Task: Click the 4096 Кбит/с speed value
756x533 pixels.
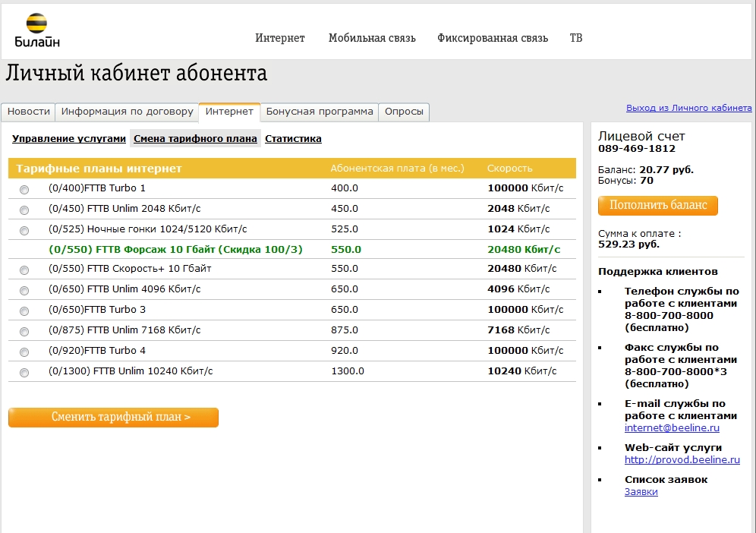Action: (x=518, y=289)
